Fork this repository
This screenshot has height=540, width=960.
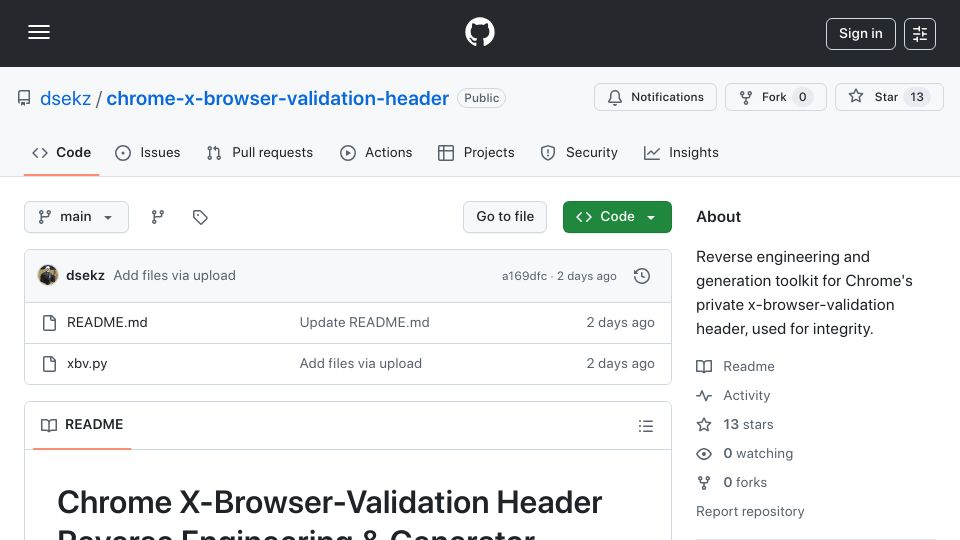coord(776,97)
